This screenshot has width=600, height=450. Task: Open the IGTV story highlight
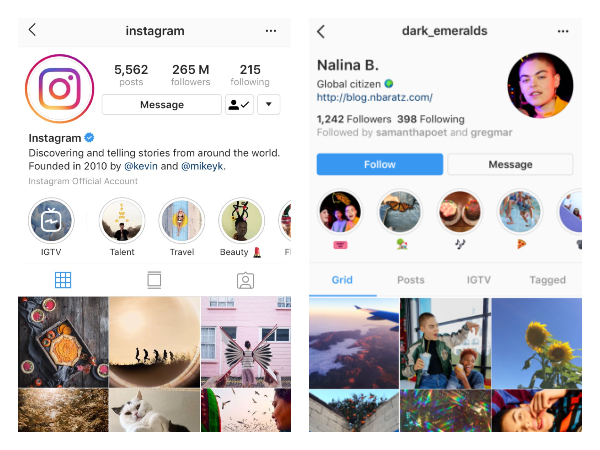click(51, 221)
